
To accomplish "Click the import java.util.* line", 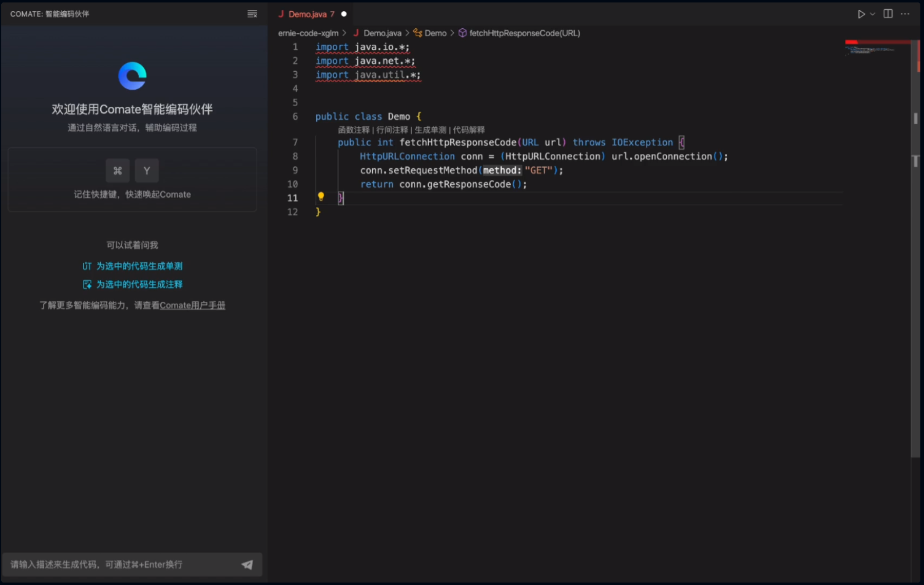I will pyautogui.click(x=368, y=76).
